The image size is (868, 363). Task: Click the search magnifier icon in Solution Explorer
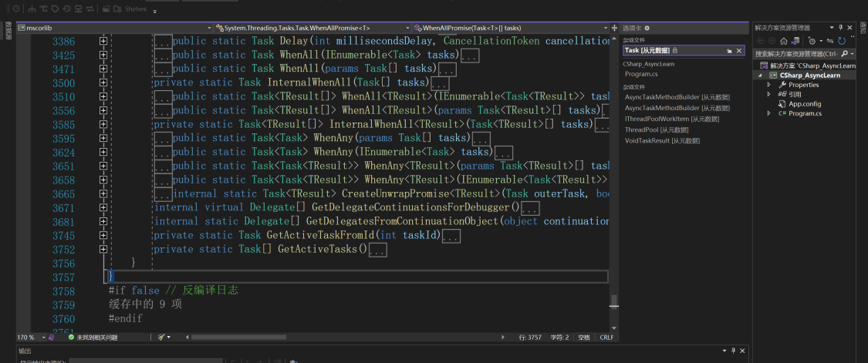click(844, 54)
